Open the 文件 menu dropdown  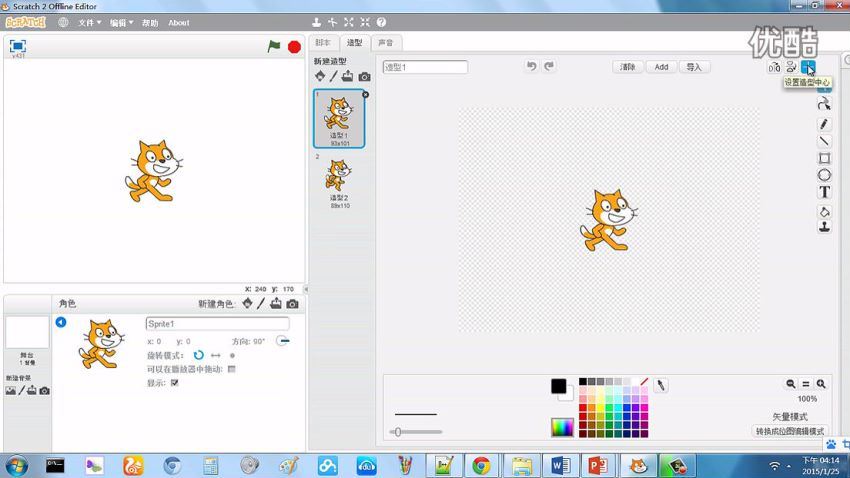coord(89,23)
